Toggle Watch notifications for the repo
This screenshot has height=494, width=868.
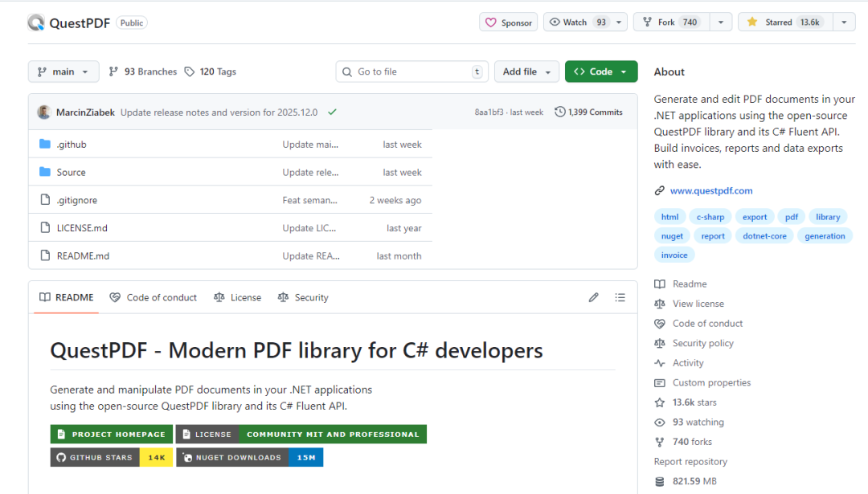pyautogui.click(x=578, y=22)
